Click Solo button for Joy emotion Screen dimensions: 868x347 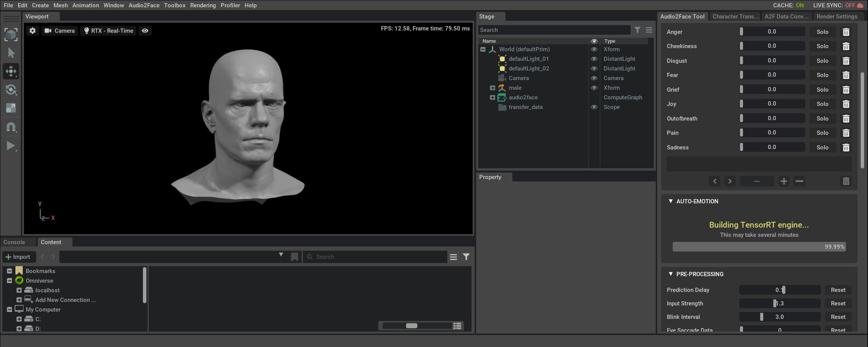[x=822, y=104]
